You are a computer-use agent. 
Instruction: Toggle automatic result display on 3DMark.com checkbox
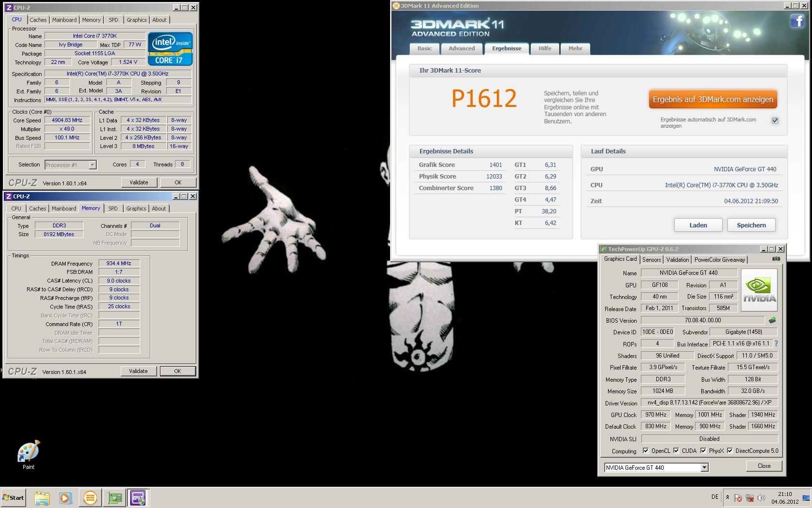tap(775, 120)
